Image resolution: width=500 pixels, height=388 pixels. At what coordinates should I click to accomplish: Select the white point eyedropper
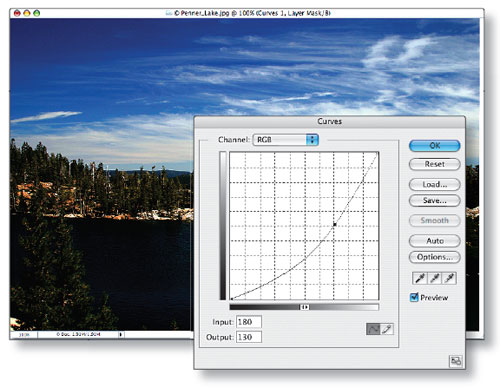[449, 278]
